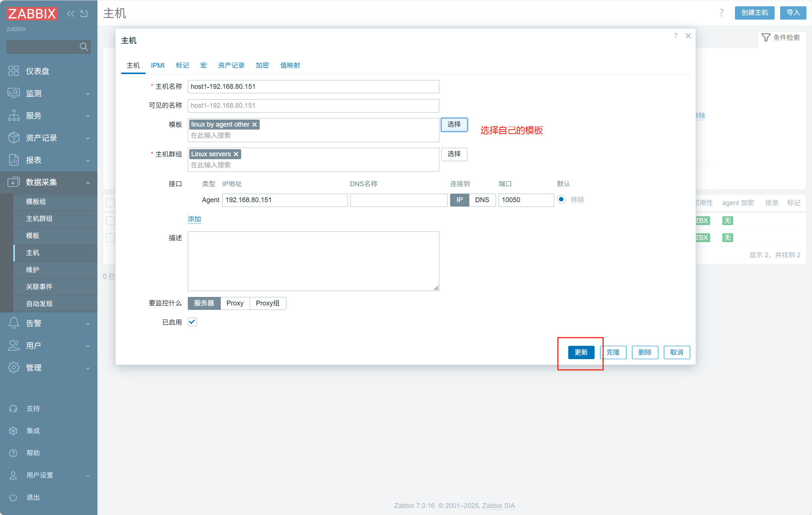The width and height of the screenshot is (812, 515).
Task: Open the Dashboard (仪表盘) menu icon
Action: 14,71
